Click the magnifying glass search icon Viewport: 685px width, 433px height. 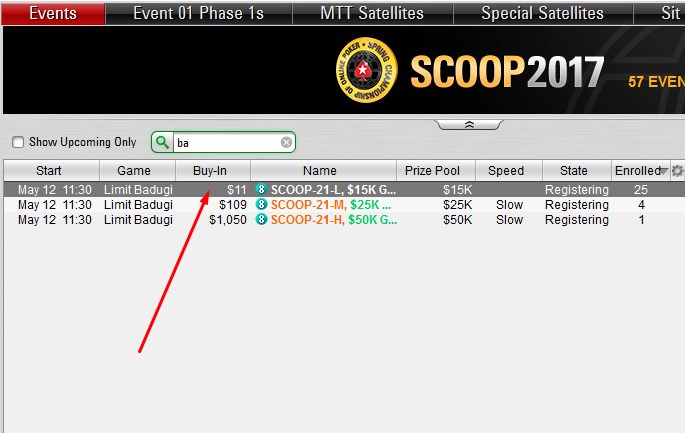pos(162,142)
